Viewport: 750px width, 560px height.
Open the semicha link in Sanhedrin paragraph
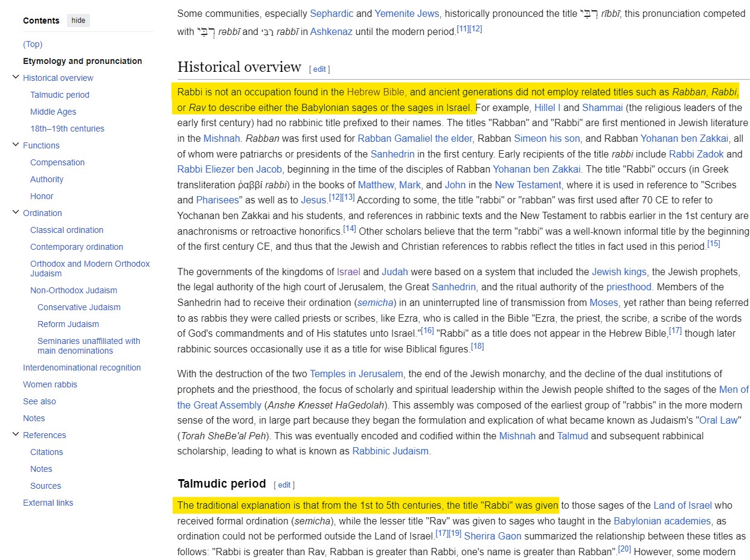[x=375, y=303]
